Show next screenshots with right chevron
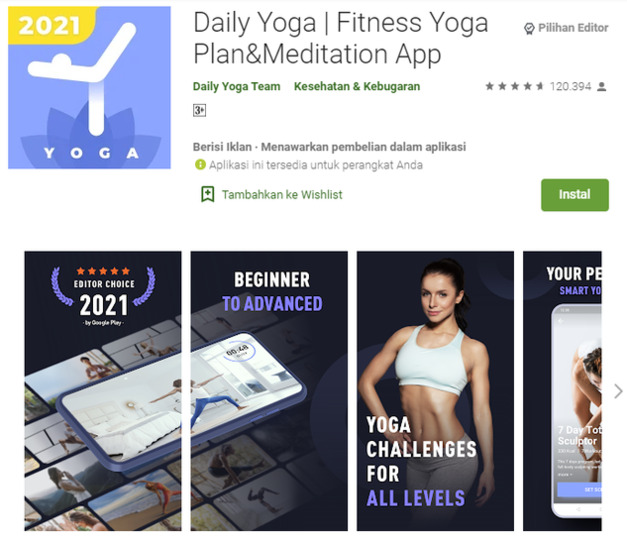This screenshot has height=542, width=627. point(618,391)
